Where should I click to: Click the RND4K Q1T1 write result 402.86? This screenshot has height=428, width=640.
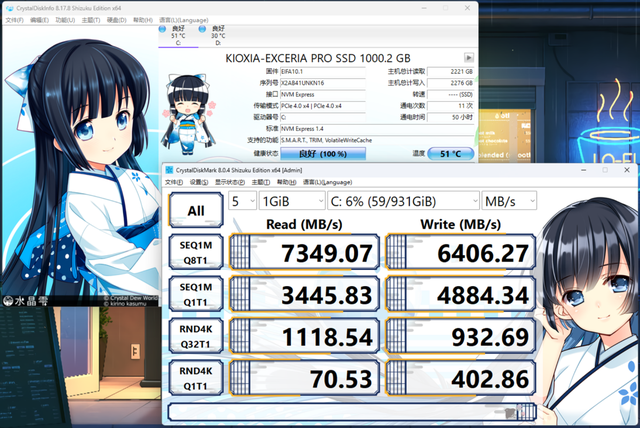coord(461,378)
